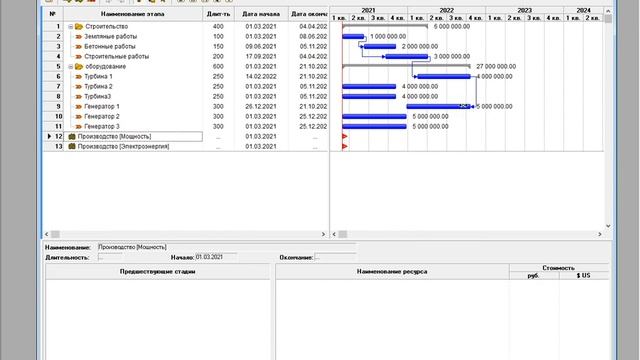Click the duration value 600 for оборудование
This screenshot has width=640, height=360.
218,67
